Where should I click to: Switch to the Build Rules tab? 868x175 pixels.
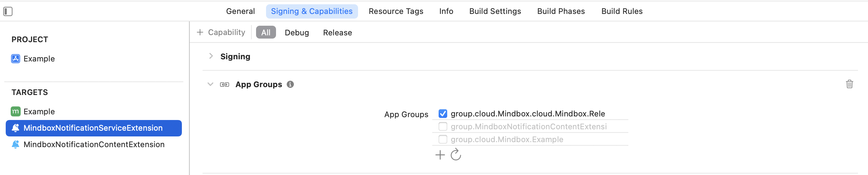click(622, 11)
